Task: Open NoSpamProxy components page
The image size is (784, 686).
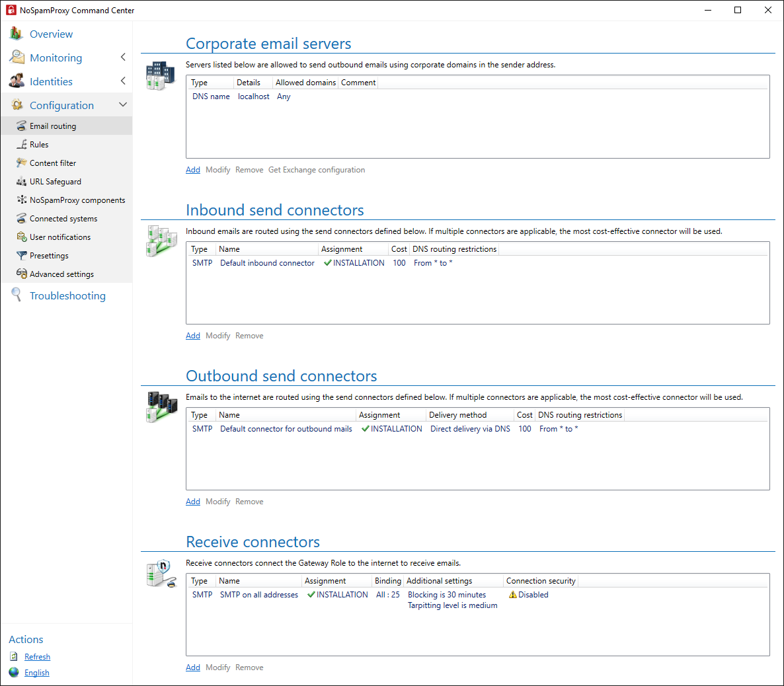Action: point(77,200)
